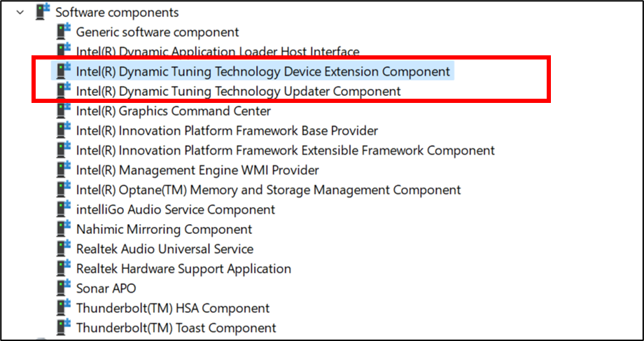The image size is (644, 341).
Task: Select Intel(R) Dynamic Tuning Technology Updater Component
Action: [238, 91]
